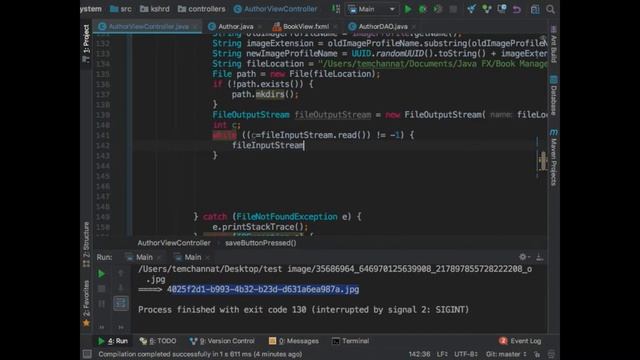This screenshot has height=360, width=640.
Task: Close the BookView.fxml tab
Action: (336, 27)
